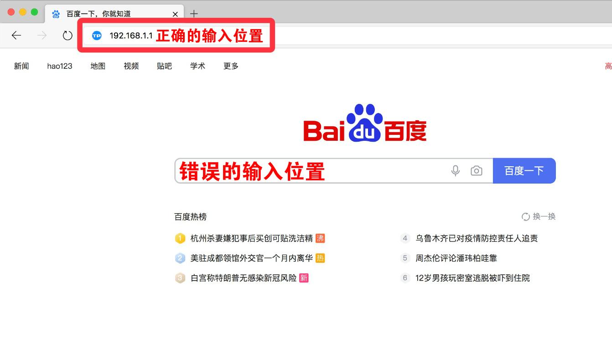
Task: Click the 百度一下 search button
Action: pos(524,170)
